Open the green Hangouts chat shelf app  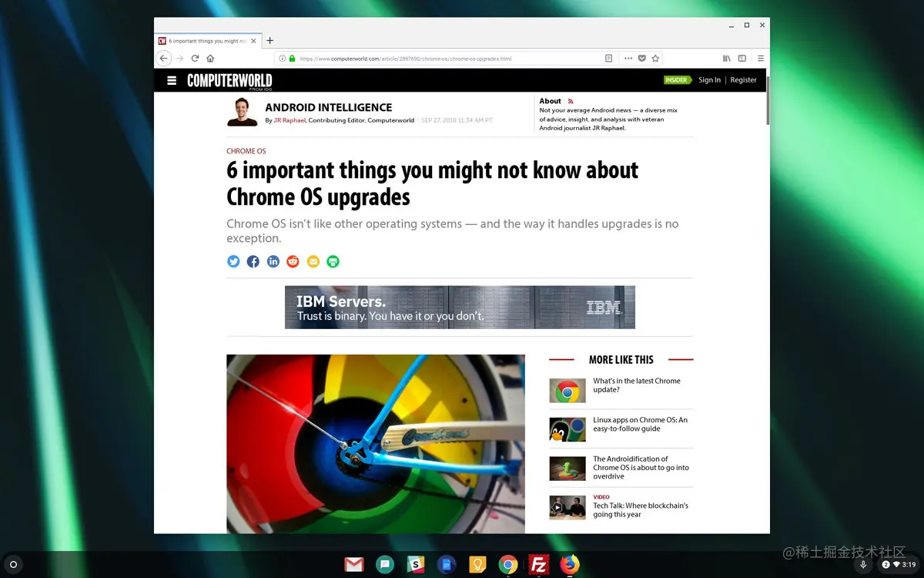point(385,565)
